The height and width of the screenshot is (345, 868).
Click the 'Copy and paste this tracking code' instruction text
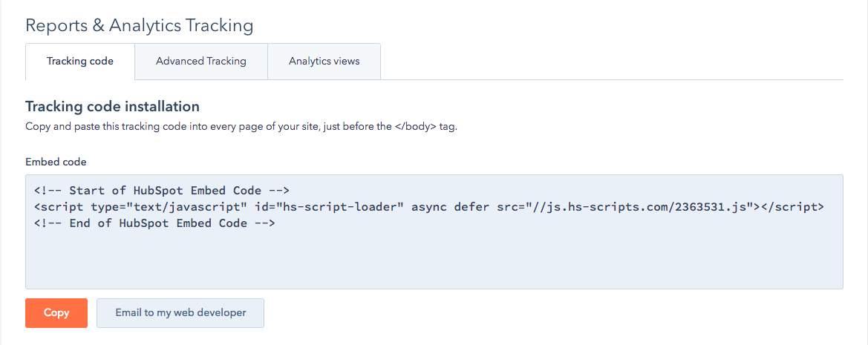(x=241, y=126)
